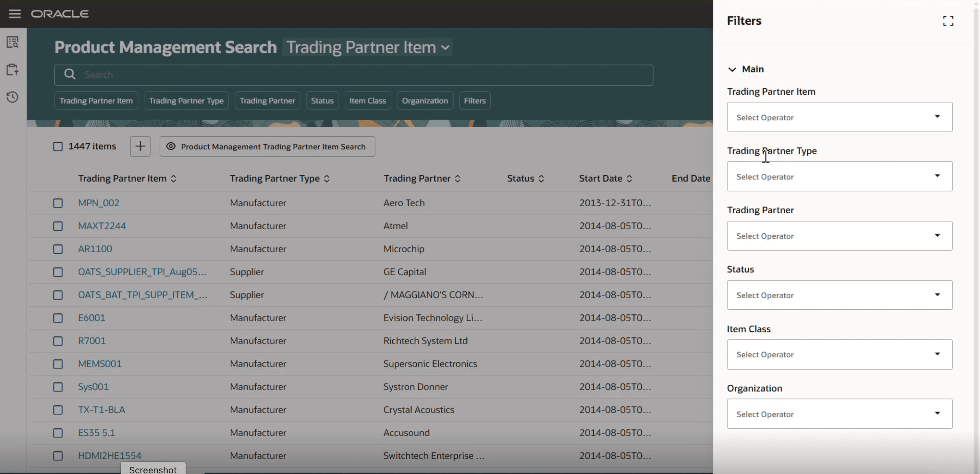Image resolution: width=980 pixels, height=474 pixels.
Task: Click the magnifier search icon
Action: tap(70, 75)
